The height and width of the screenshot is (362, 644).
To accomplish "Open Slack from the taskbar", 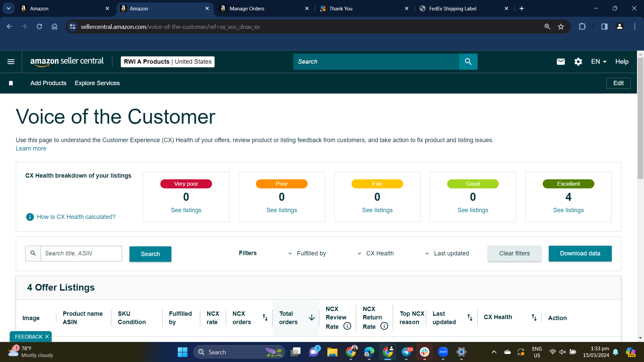I will coord(425,352).
